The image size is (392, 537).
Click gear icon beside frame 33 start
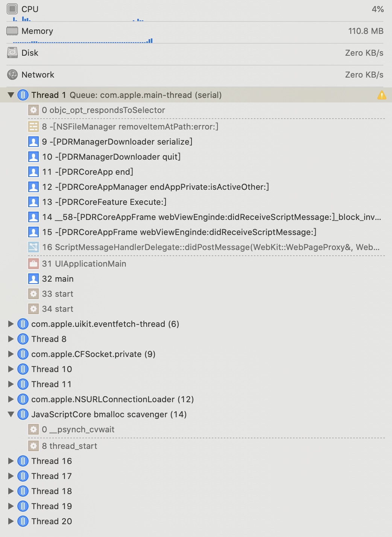(x=33, y=294)
